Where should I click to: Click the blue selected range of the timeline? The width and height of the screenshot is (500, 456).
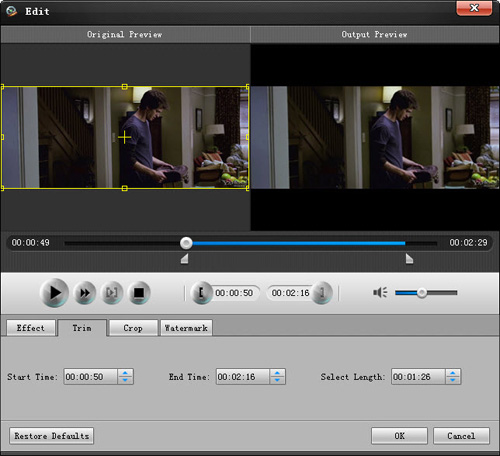pyautogui.click(x=299, y=243)
